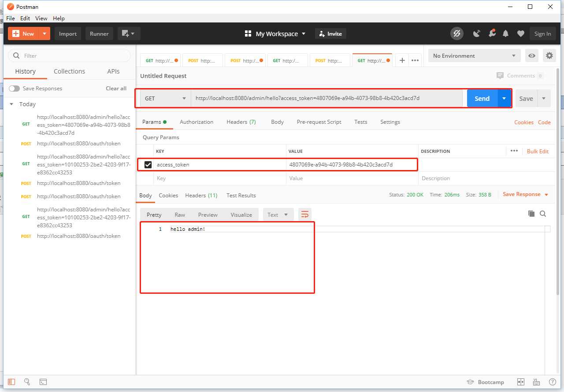Open the Authorization request tab
564x392 pixels.
197,122
